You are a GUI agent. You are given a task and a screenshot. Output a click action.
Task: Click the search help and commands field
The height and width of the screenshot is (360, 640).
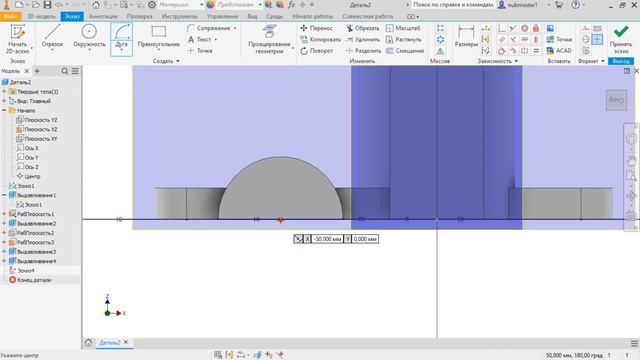(452, 5)
